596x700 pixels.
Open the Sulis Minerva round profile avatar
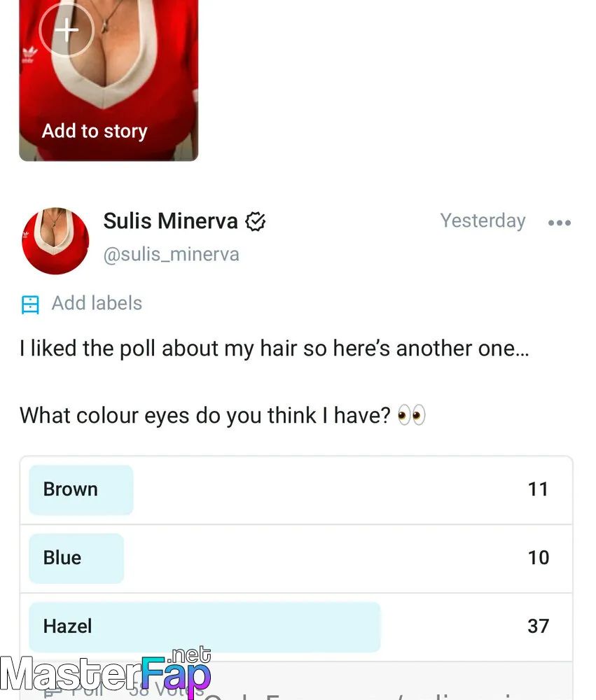55,241
